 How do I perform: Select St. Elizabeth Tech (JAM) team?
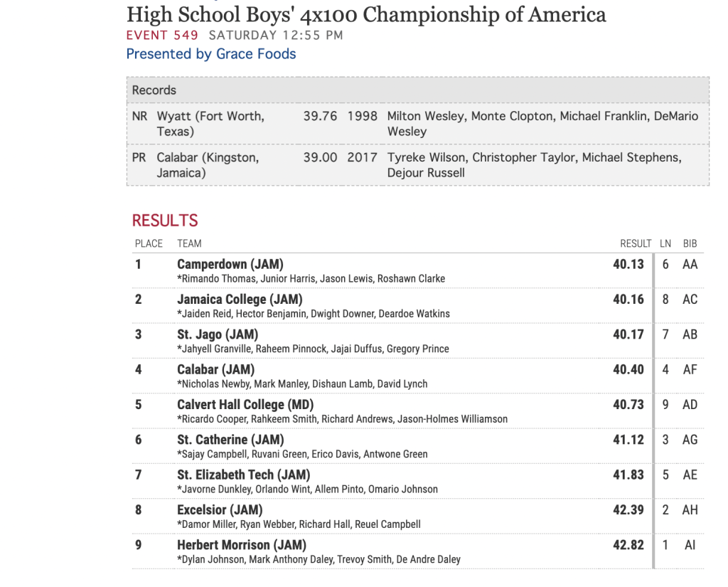243,475
